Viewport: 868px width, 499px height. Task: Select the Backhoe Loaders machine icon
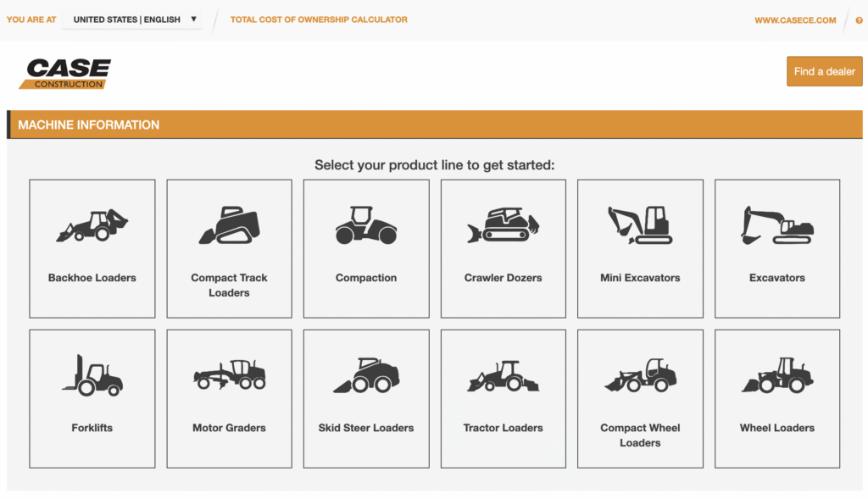(x=92, y=225)
